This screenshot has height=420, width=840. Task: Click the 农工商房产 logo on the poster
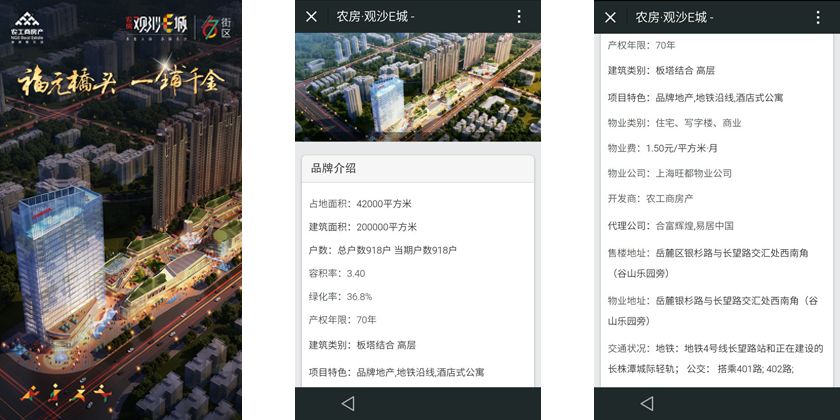click(27, 26)
